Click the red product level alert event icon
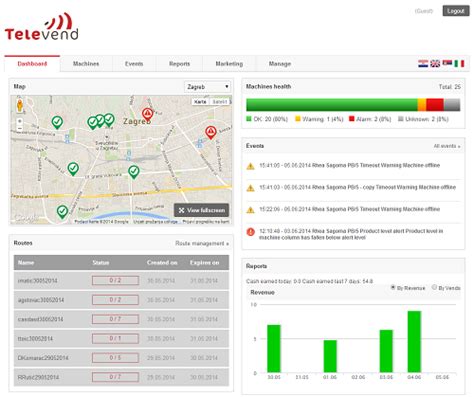 (250, 232)
